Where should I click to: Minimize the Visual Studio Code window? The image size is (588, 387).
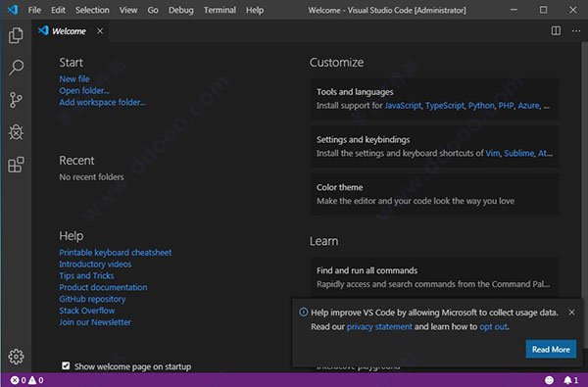pyautogui.click(x=514, y=10)
